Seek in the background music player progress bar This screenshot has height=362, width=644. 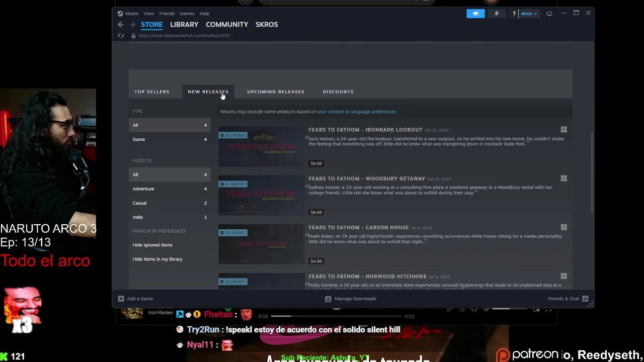coord(337,316)
